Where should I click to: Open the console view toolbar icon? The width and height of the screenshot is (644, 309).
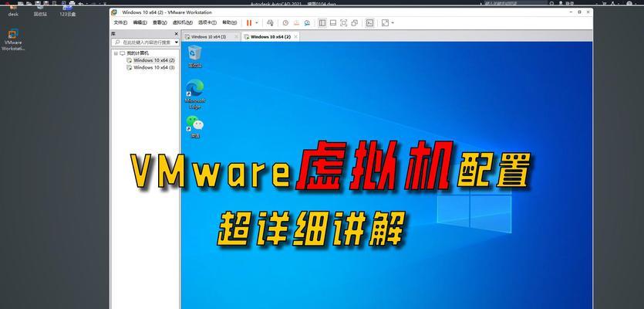click(370, 23)
